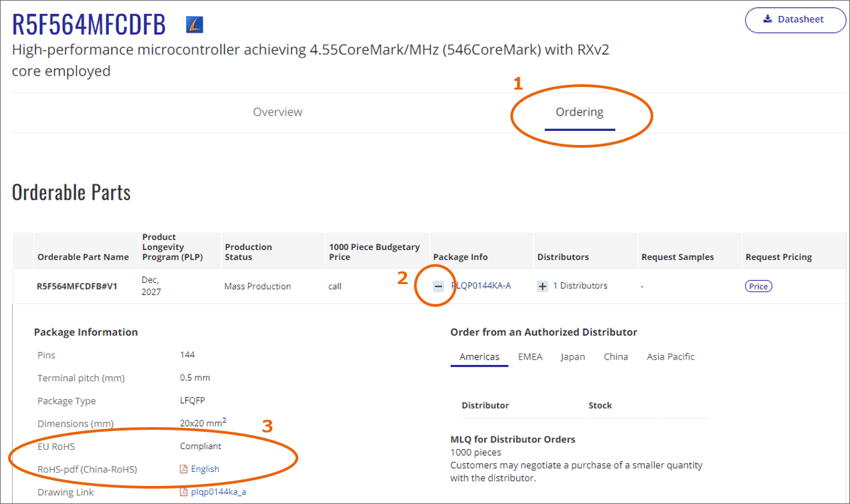
Task: Open the plqp0144ka_a drawing link
Action: point(219,492)
